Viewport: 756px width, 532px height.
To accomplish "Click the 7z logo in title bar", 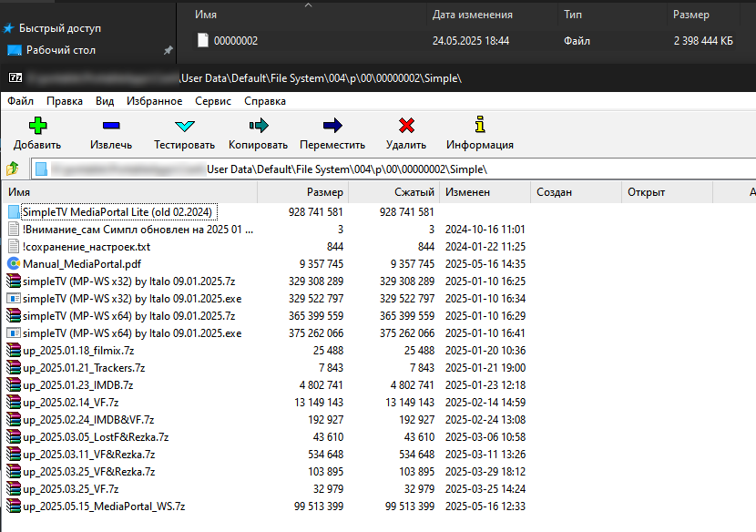I will coord(15,77).
